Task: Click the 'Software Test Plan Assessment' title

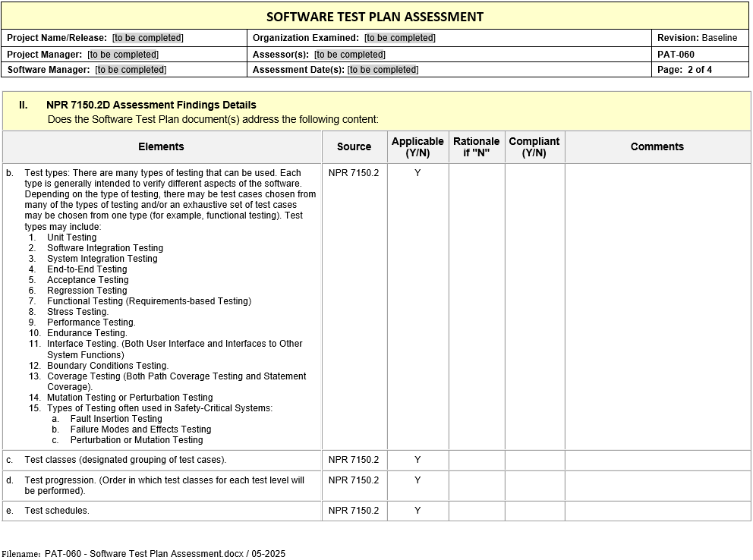Action: [375, 17]
